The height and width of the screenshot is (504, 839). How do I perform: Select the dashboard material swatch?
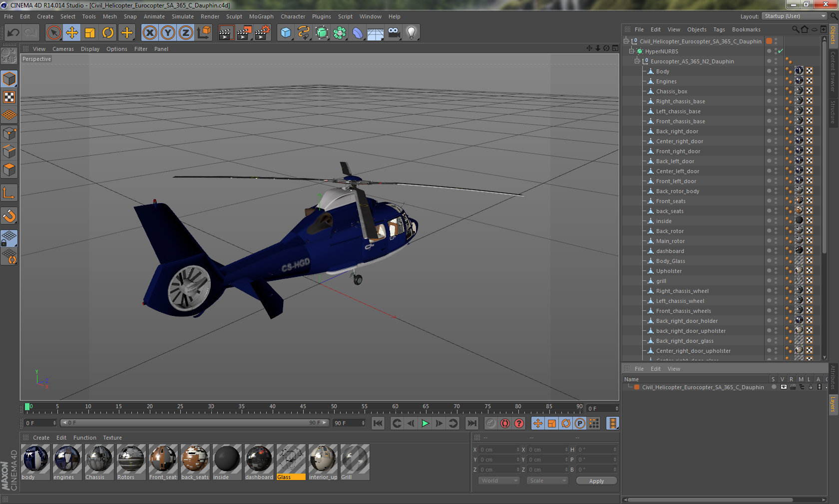pyautogui.click(x=259, y=462)
